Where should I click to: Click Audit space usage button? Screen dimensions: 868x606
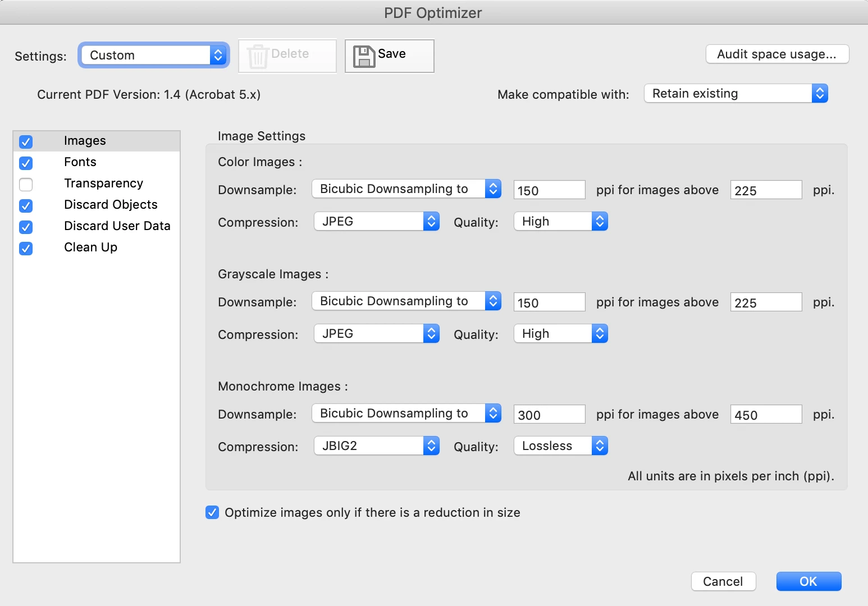[777, 54]
